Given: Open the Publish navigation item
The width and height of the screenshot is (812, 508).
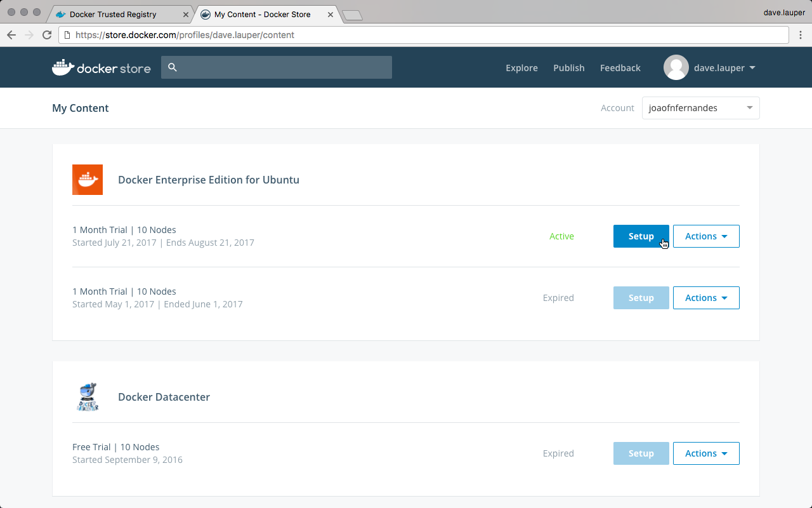Looking at the screenshot, I should 568,68.
